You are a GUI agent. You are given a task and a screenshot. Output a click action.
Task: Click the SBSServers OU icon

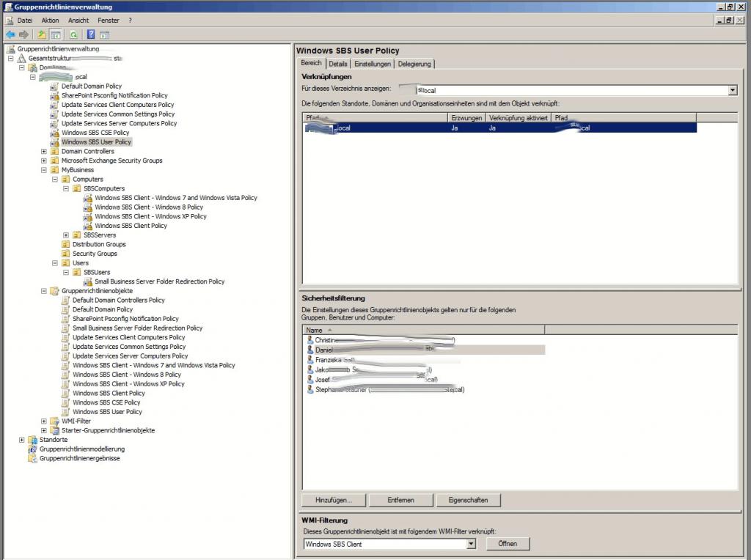[76, 235]
